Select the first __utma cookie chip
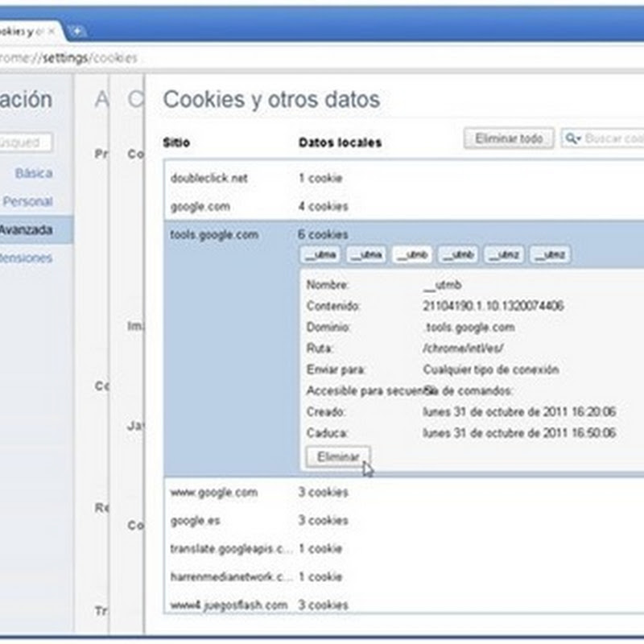 point(320,255)
